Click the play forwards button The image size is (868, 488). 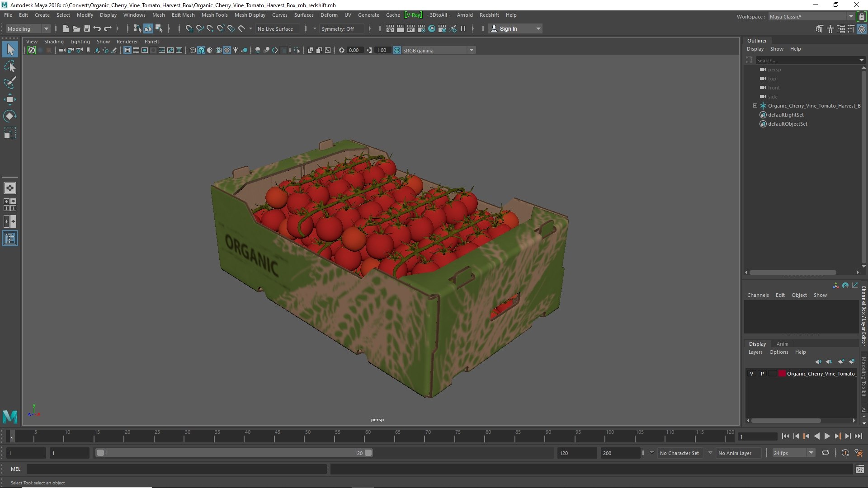pos(827,436)
